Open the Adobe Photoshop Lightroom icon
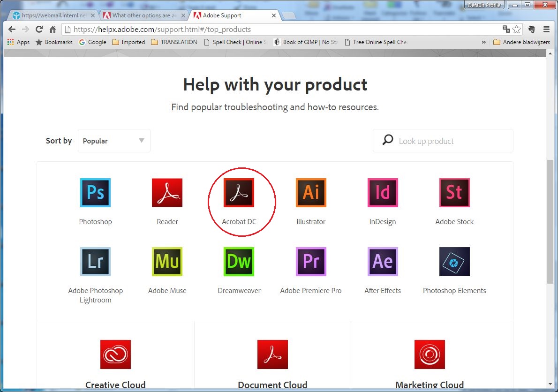The height and width of the screenshot is (392, 558). [x=95, y=261]
